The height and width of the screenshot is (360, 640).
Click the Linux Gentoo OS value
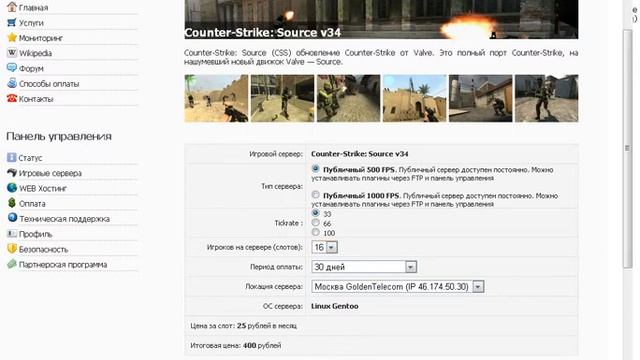tap(335, 306)
